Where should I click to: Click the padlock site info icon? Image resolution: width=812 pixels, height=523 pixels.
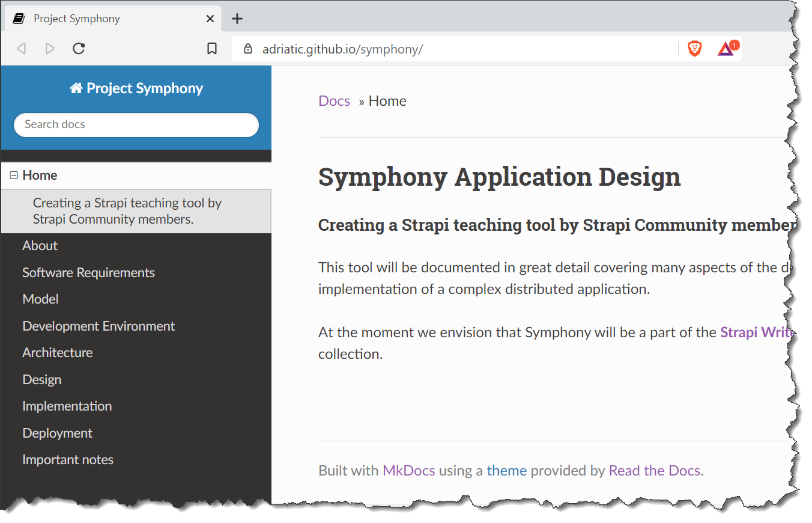[248, 49]
